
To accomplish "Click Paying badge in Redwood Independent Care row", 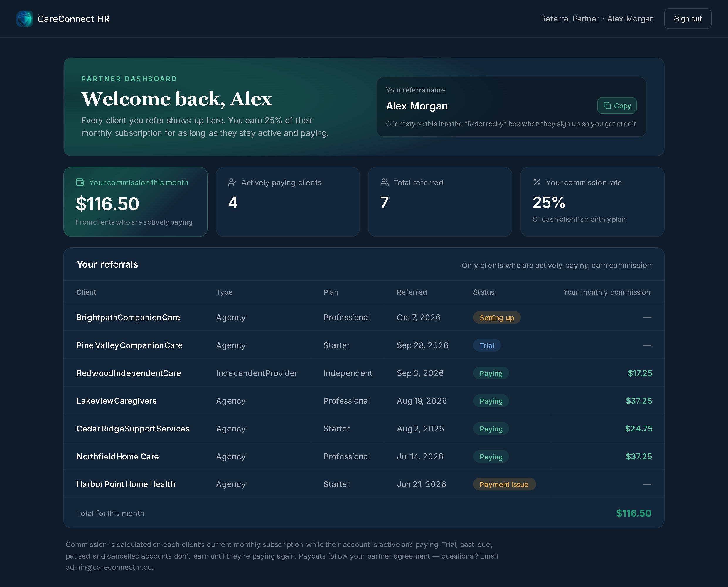I will [491, 373].
